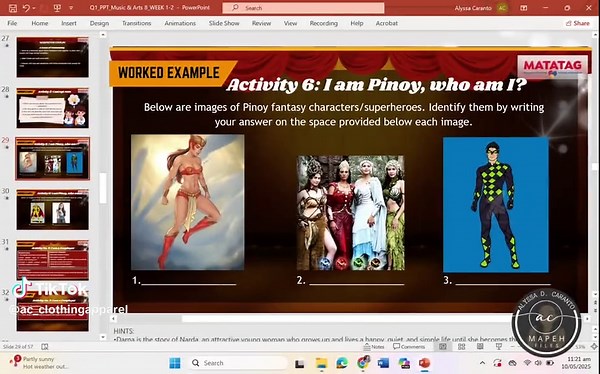This screenshot has width=600, height=374.
Task: Show hidden system tray icons chevron
Action: (482, 363)
